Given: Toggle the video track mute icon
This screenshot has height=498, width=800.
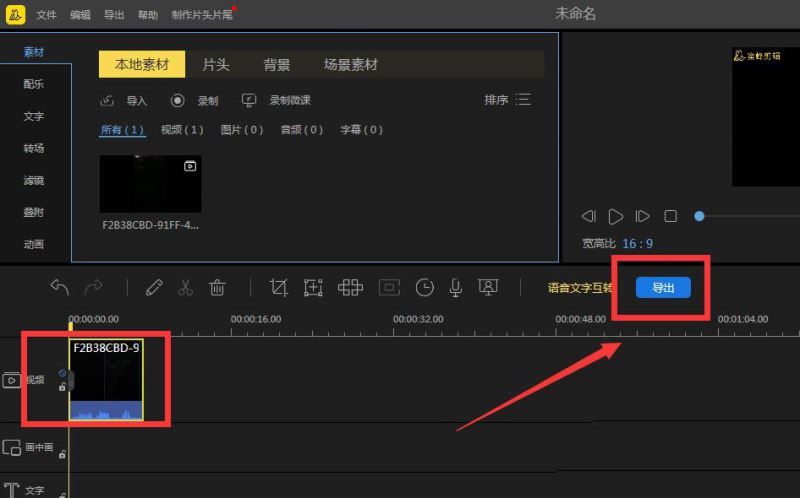Looking at the screenshot, I should coord(62,374).
